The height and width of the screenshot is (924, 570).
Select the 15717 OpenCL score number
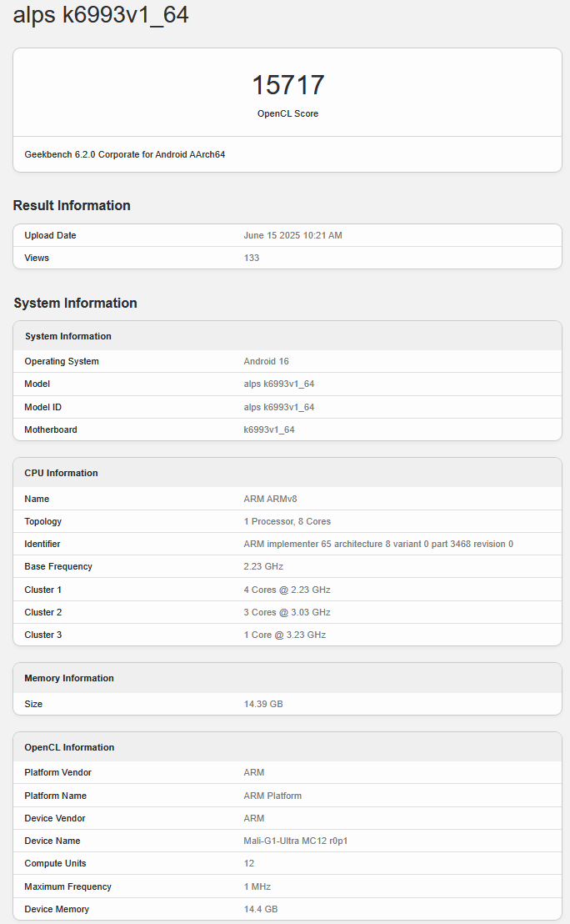click(287, 85)
